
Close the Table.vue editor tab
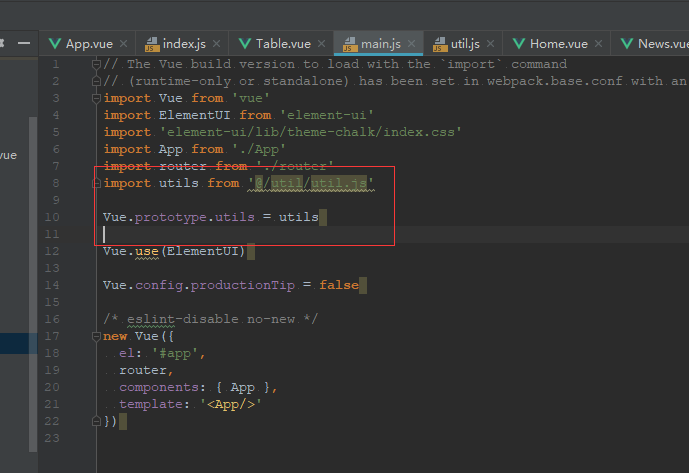pyautogui.click(x=321, y=44)
